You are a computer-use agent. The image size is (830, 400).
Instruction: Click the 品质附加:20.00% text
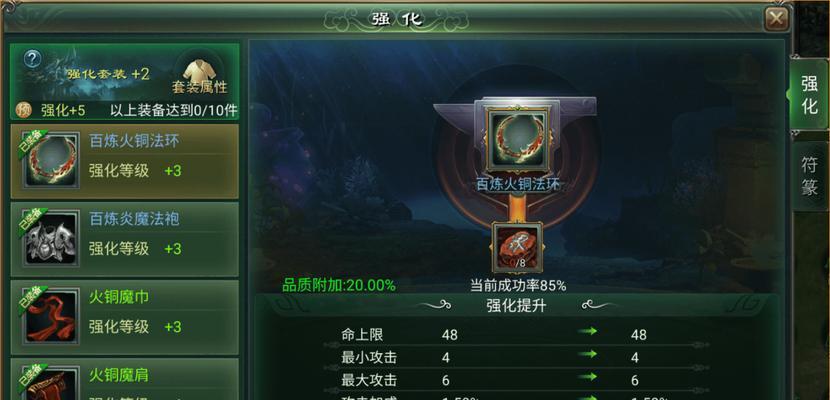click(x=339, y=285)
